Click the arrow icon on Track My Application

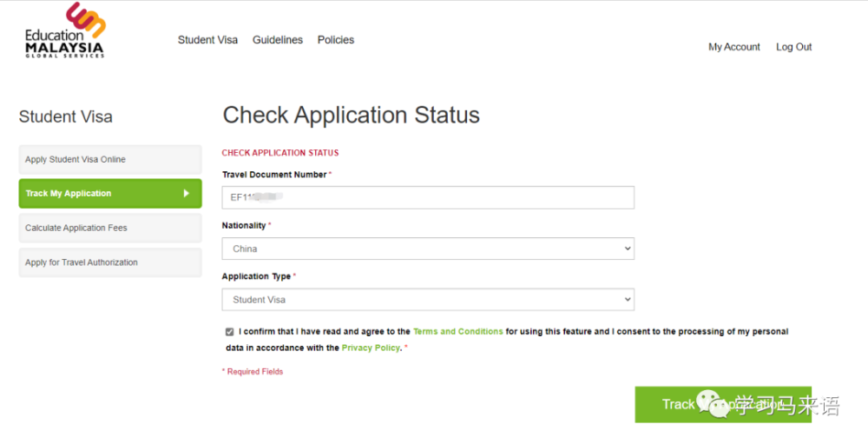point(186,194)
